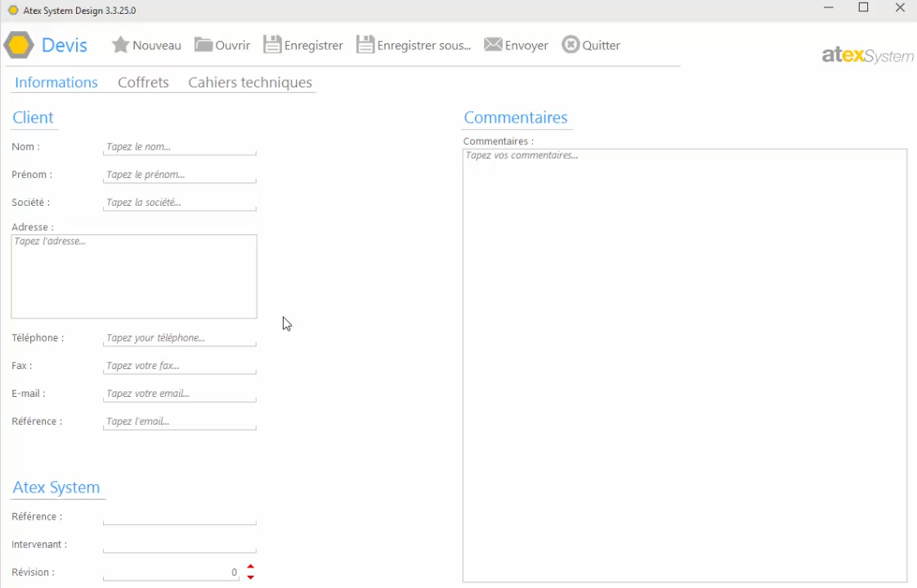Click the Enregistrer floppy disk icon
This screenshot has height=588, width=917.
coord(272,45)
